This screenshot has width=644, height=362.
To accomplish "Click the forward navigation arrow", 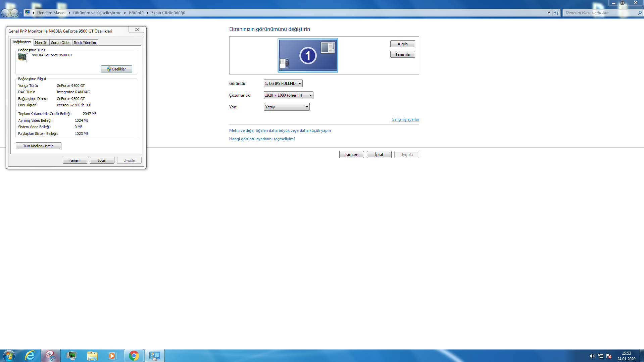I will tap(14, 13).
